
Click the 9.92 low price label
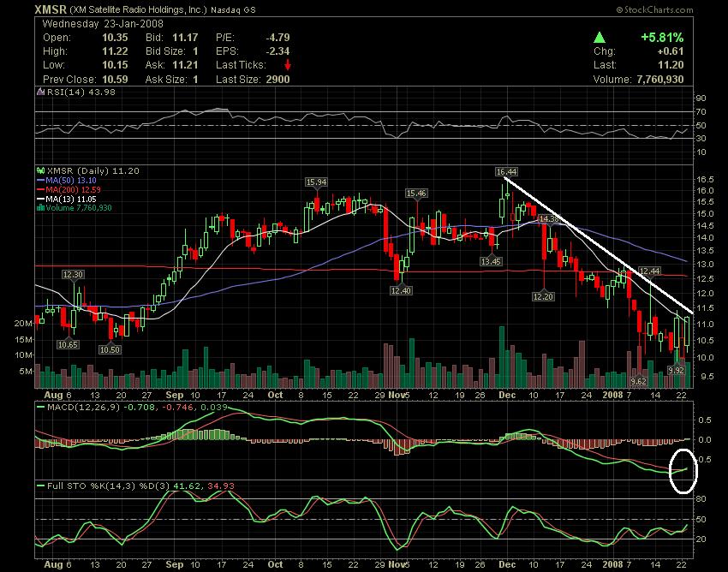coord(676,370)
